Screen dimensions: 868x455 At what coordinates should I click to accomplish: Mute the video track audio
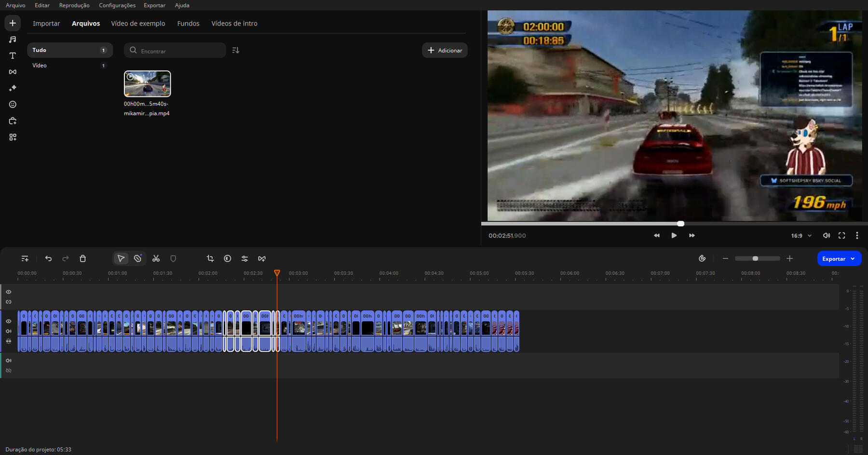(x=9, y=331)
